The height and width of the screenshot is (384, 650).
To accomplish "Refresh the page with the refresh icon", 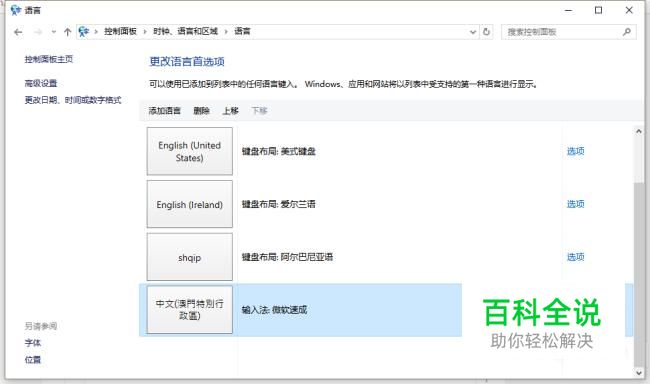I will [487, 32].
